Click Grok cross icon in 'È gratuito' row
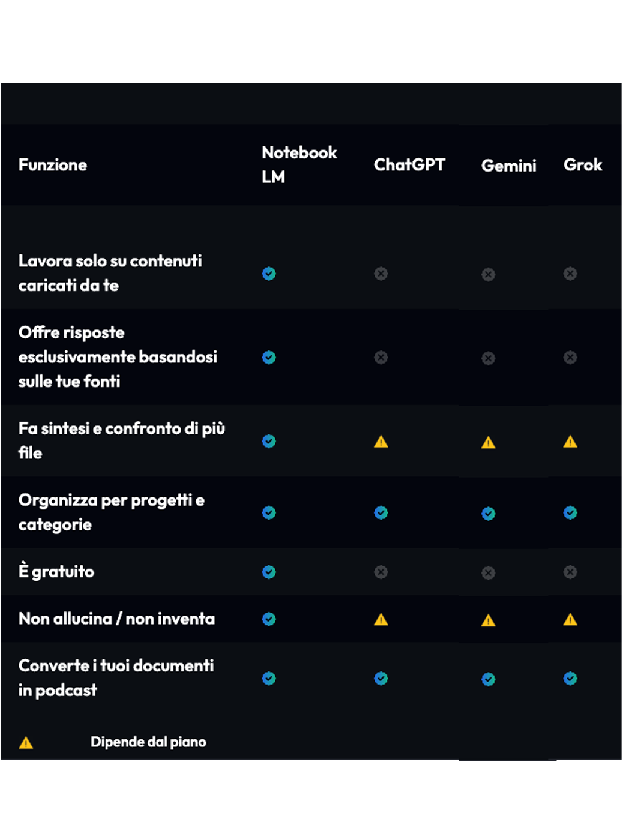This screenshot has width=623, height=840. click(570, 572)
